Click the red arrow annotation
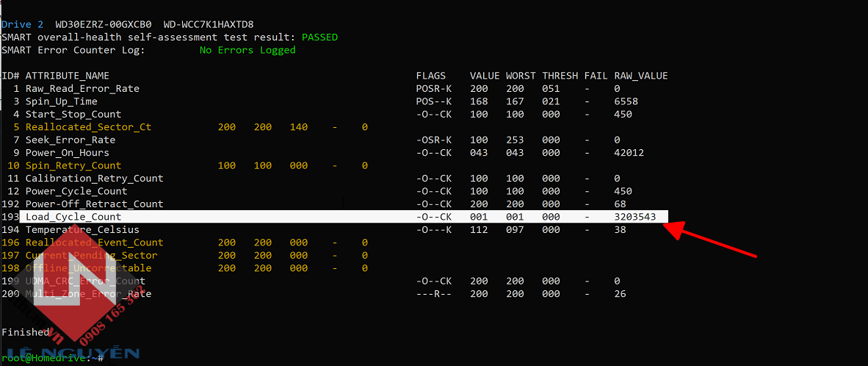This screenshot has width=868, height=366. [709, 240]
